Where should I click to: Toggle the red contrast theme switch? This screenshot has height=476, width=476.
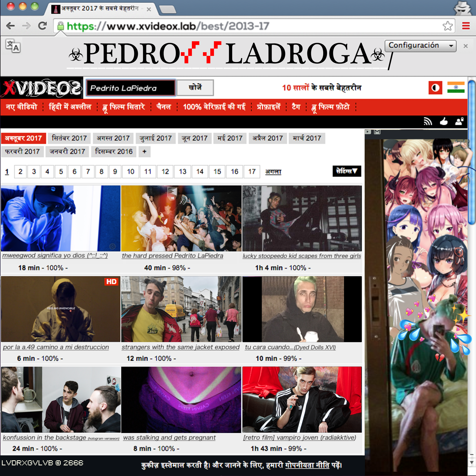435,88
